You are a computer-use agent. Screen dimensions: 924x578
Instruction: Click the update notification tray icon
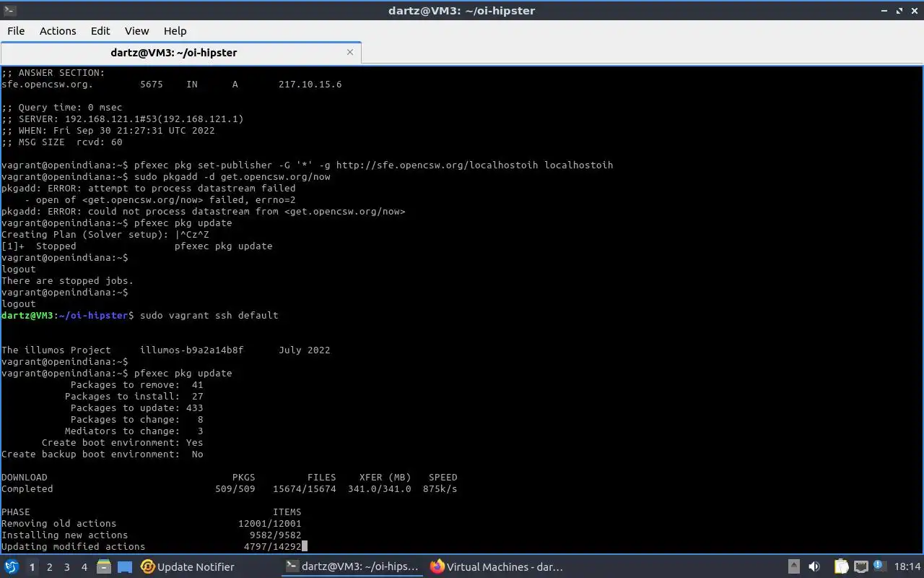tap(879, 566)
